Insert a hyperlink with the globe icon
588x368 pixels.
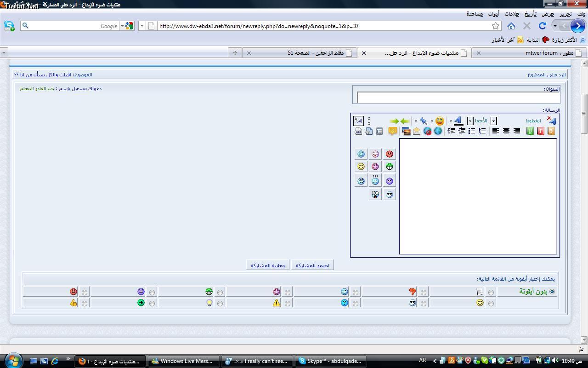pos(438,131)
